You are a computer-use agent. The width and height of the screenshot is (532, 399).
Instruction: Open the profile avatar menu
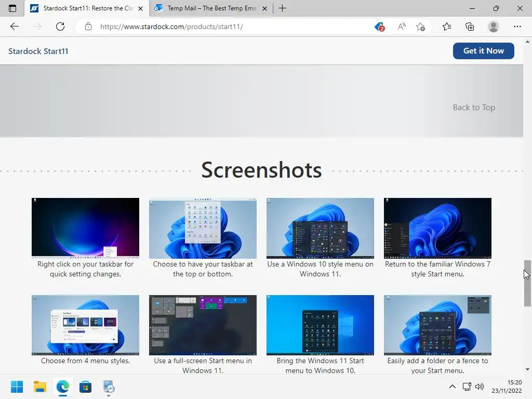[494, 26]
